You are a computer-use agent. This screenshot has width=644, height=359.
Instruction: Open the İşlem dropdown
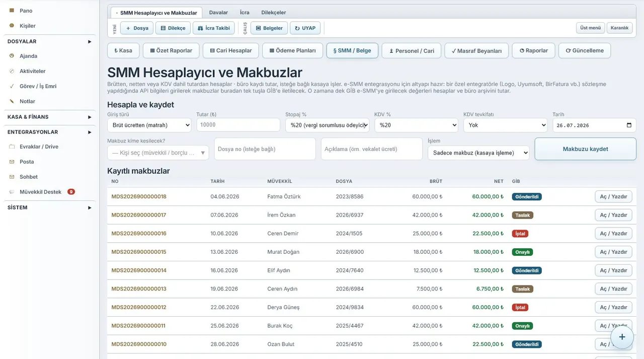(478, 153)
